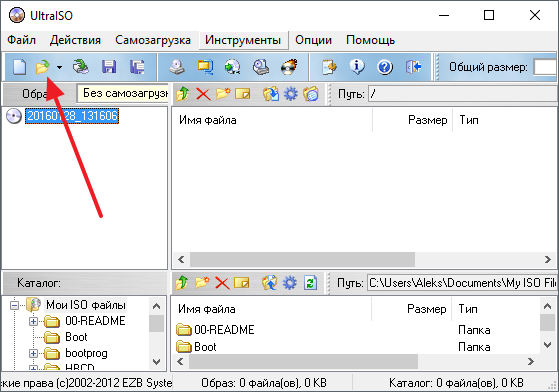Click the Open file folder icon

click(43, 67)
